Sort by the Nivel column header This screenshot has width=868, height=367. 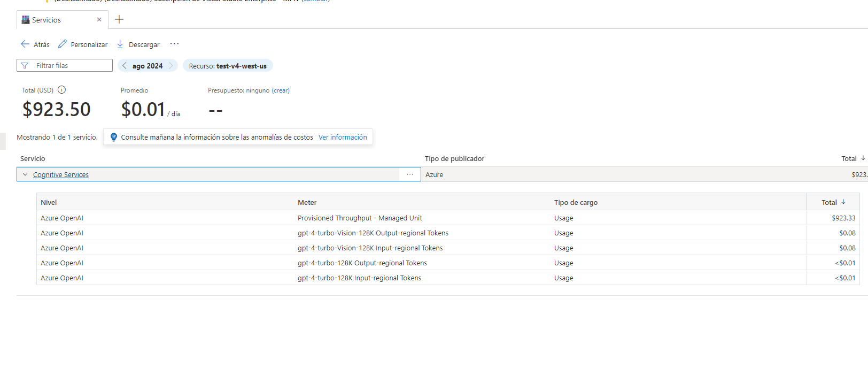(49, 203)
